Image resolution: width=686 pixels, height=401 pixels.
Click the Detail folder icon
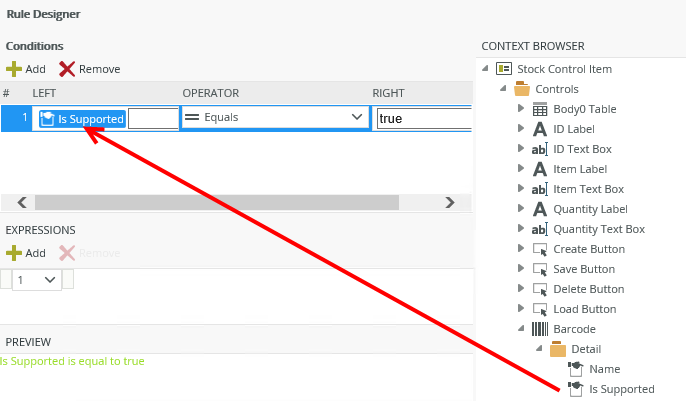[558, 349]
